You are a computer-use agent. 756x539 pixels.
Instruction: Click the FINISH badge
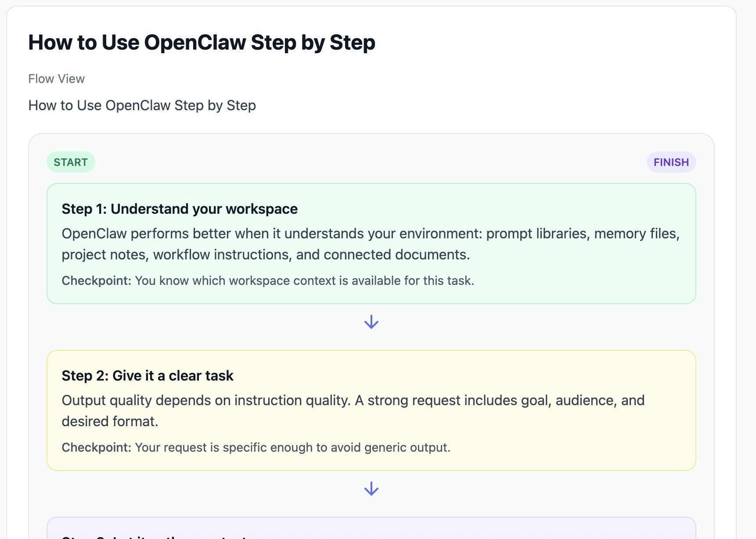pyautogui.click(x=671, y=162)
